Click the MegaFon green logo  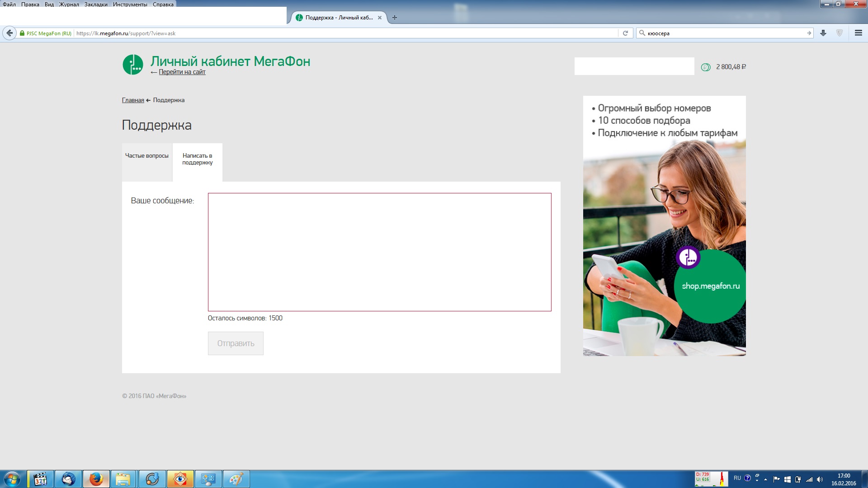tap(133, 65)
